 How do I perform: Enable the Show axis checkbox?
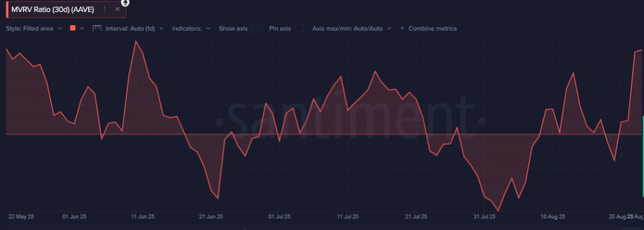[257, 28]
